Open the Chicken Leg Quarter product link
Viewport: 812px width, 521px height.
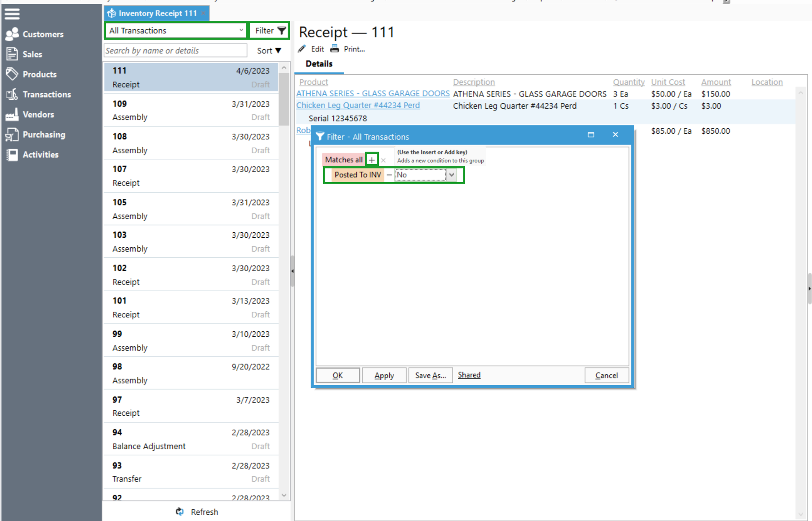coord(358,105)
